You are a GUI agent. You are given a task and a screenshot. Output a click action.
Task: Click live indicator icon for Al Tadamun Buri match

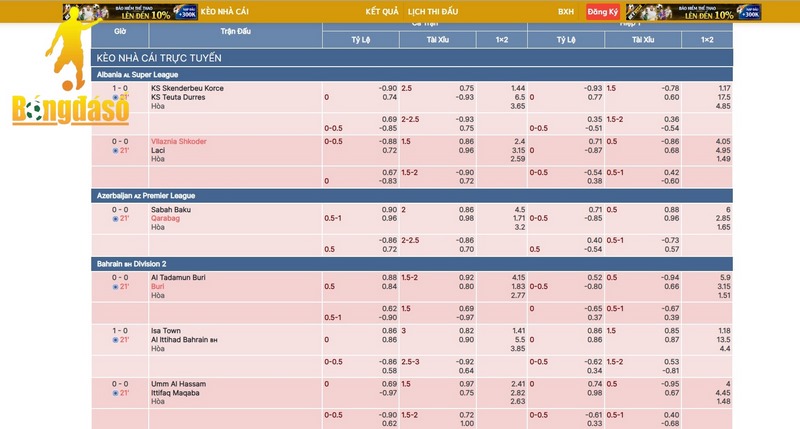tap(115, 286)
